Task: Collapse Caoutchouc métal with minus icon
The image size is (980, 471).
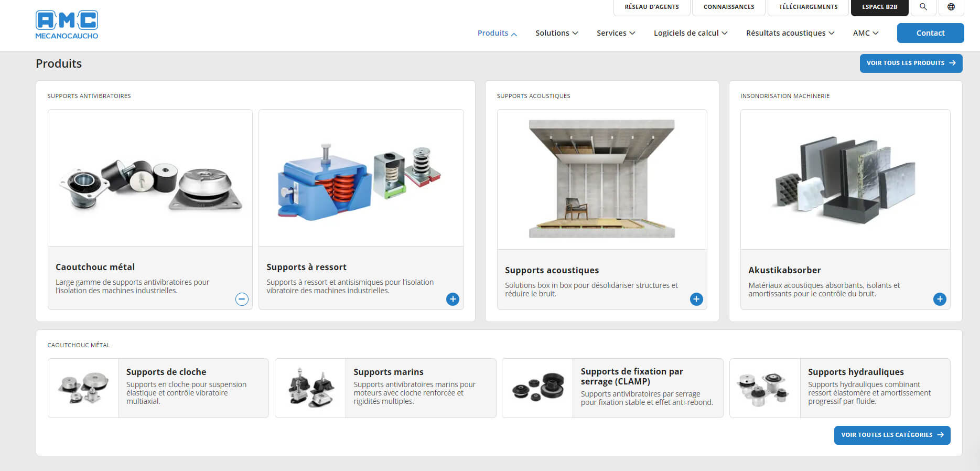Action: [x=242, y=299]
